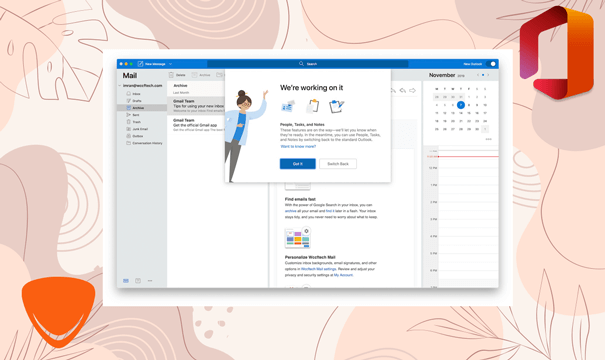Switch to Calendar view at sidebar bottom
Viewport: 605px width, 360px height.
tap(138, 281)
